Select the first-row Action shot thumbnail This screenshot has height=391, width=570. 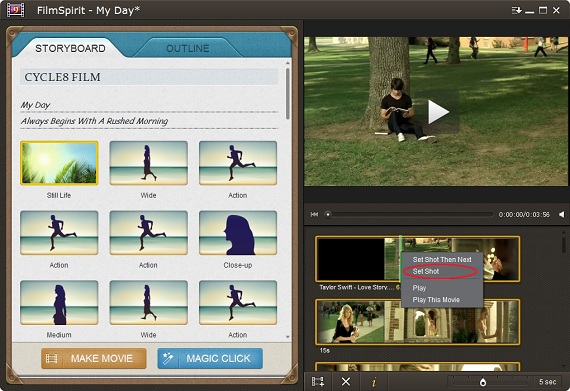click(x=238, y=163)
